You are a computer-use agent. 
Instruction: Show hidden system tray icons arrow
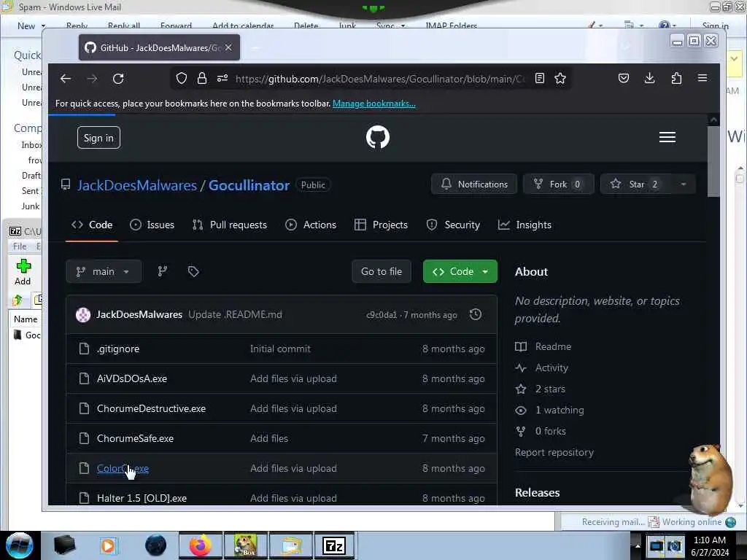pos(638,545)
